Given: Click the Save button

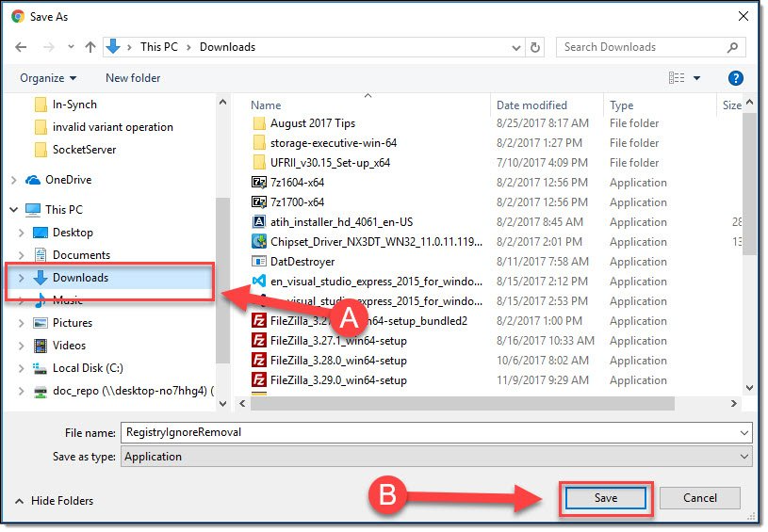Looking at the screenshot, I should tap(605, 498).
